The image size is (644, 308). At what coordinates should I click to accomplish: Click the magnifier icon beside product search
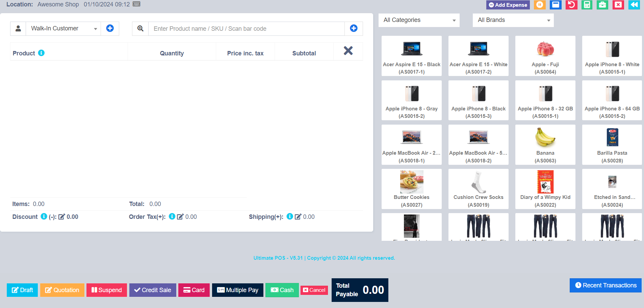tap(140, 28)
